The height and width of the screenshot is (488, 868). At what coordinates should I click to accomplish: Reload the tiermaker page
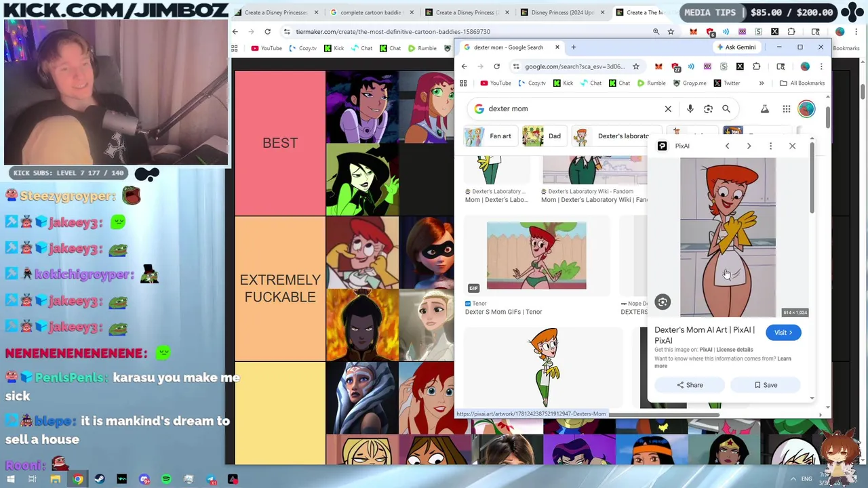point(267,31)
